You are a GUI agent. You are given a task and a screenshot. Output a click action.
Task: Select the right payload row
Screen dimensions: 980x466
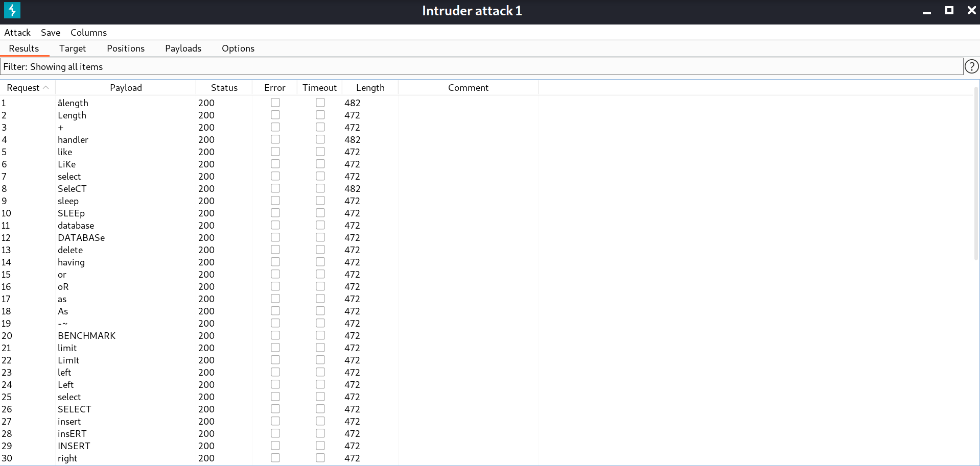point(67,458)
